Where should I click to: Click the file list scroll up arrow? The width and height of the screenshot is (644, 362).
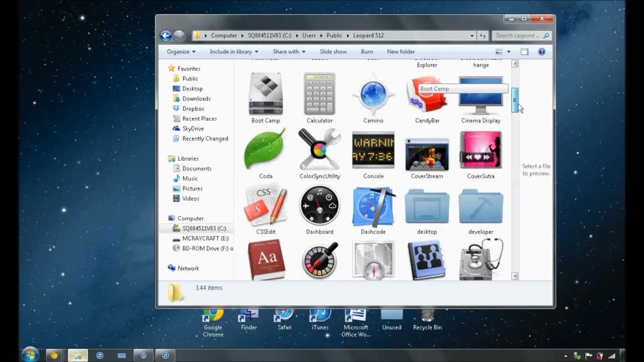pyautogui.click(x=515, y=64)
